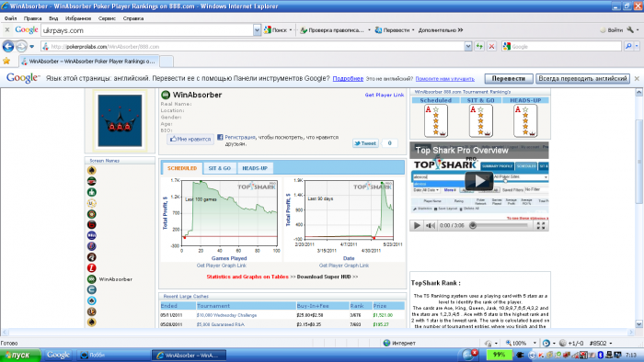Select the red L site icon
Image resolution: width=644 pixels, height=362 pixels.
coord(92,268)
